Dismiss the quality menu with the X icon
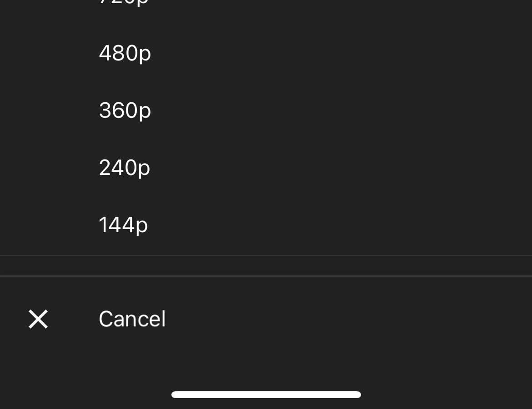This screenshot has height=409, width=532. click(x=38, y=319)
